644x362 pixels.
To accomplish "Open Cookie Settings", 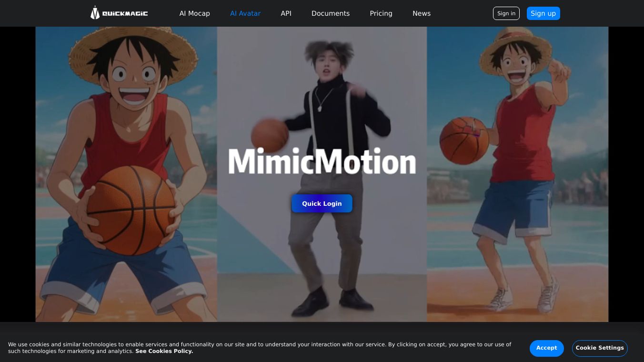I will (x=600, y=348).
